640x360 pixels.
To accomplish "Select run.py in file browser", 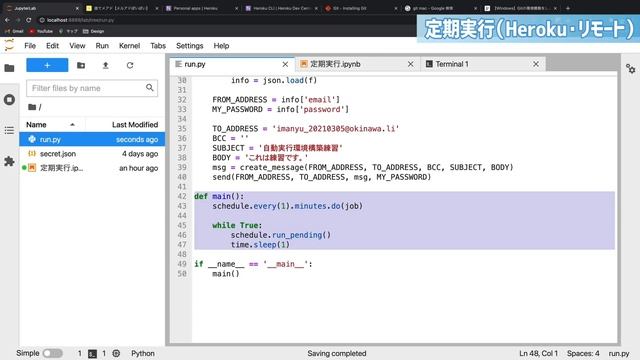I will [92, 139].
